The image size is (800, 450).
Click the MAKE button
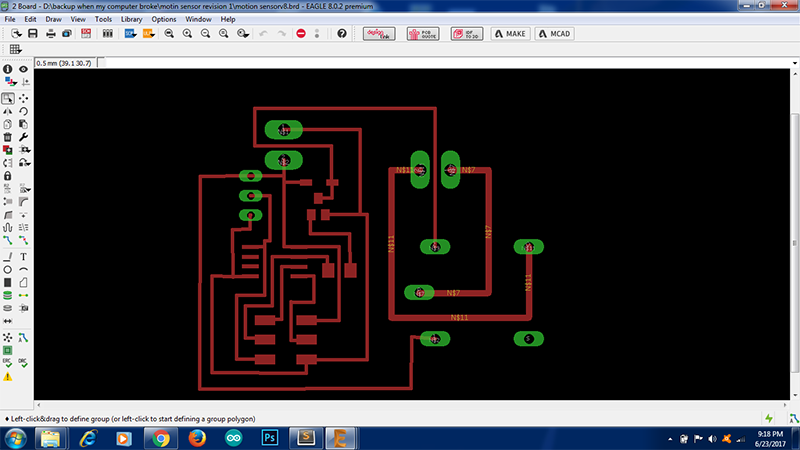[510, 34]
